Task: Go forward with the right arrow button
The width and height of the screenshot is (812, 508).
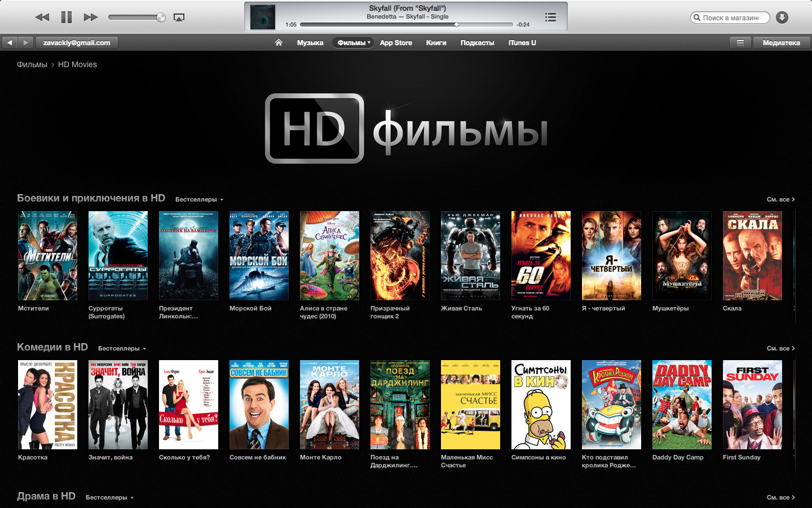Action: click(25, 42)
